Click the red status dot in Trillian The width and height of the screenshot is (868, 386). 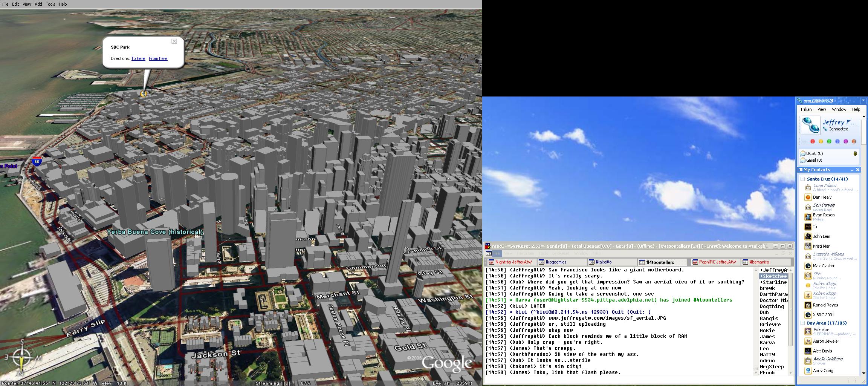click(813, 141)
